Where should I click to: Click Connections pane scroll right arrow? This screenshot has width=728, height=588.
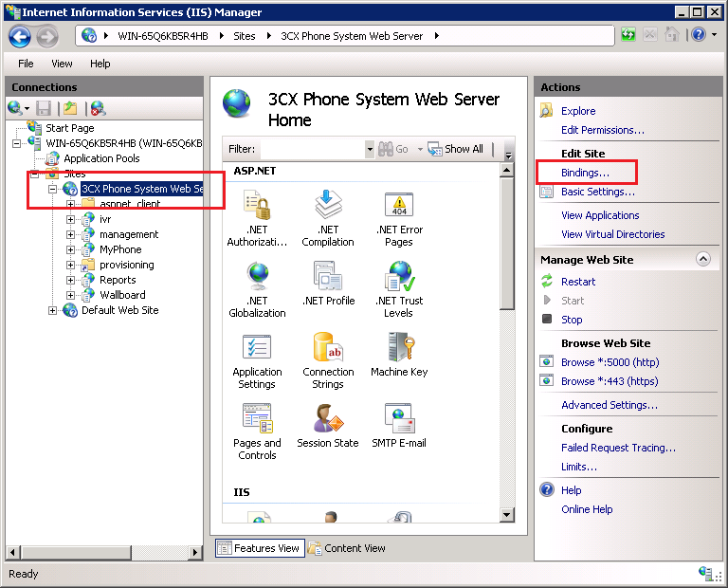click(x=195, y=552)
